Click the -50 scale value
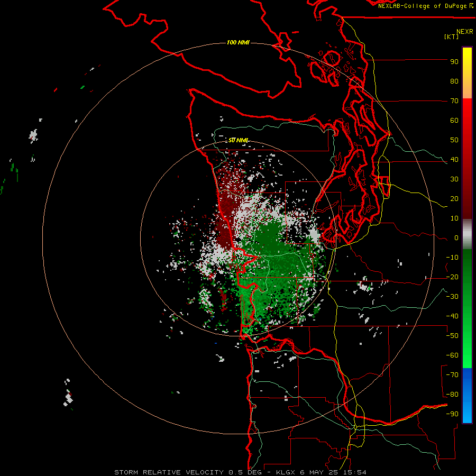 452,336
